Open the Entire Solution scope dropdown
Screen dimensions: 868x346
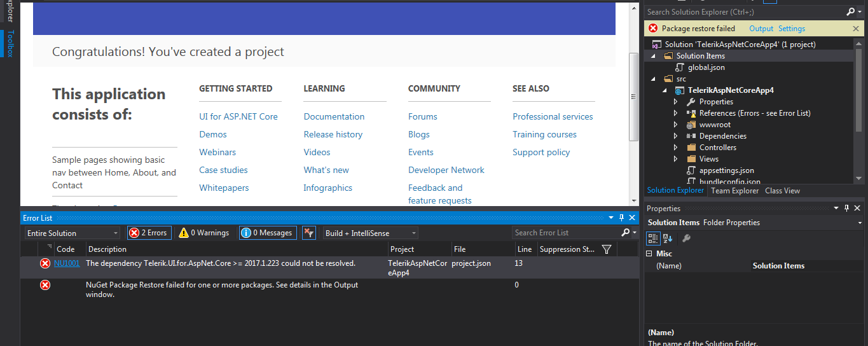(x=72, y=233)
